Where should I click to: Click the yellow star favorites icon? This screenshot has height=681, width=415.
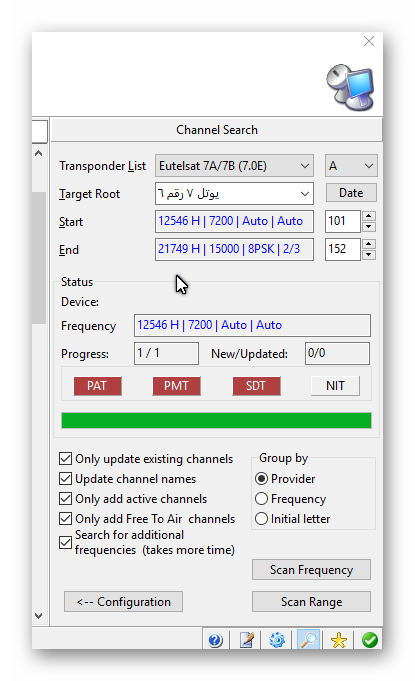coord(339,640)
